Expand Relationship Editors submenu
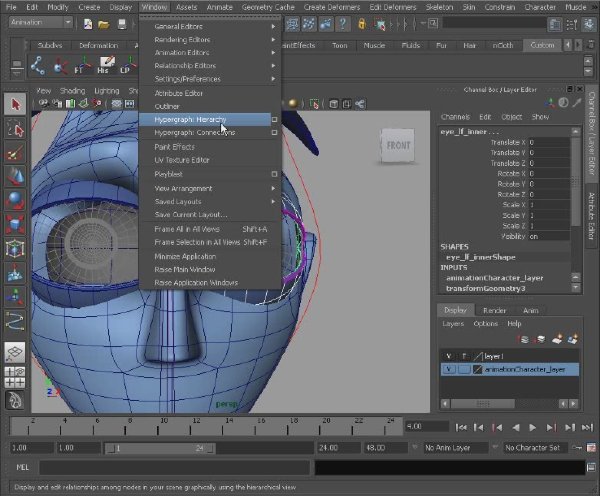The height and width of the screenshot is (496, 600). pos(210,65)
